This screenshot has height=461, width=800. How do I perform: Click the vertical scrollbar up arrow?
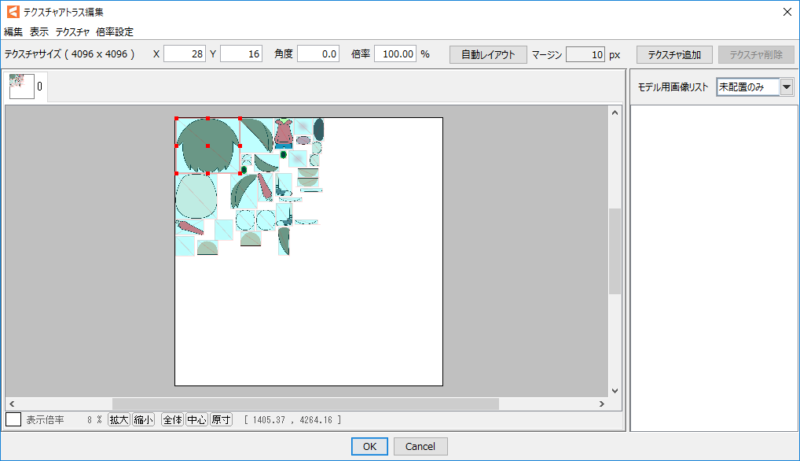(615, 113)
